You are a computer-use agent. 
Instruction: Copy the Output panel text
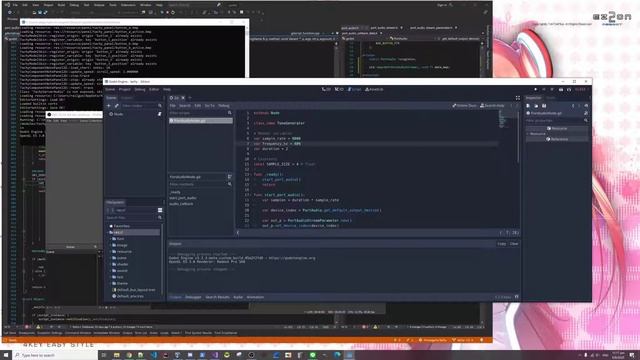pyautogui.click(x=502, y=244)
